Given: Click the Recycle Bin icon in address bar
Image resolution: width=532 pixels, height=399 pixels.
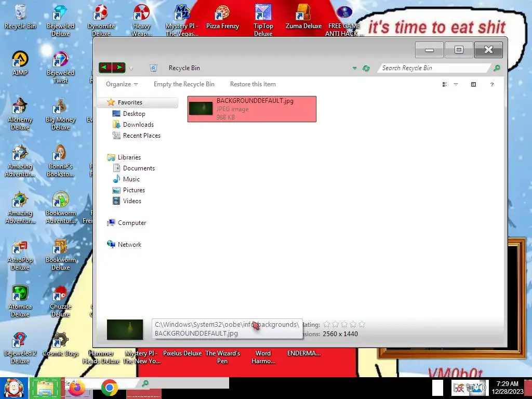Looking at the screenshot, I should tap(153, 68).
